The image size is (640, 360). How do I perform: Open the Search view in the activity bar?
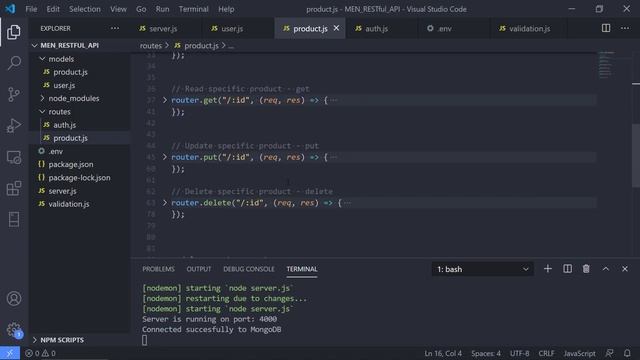tap(14, 63)
